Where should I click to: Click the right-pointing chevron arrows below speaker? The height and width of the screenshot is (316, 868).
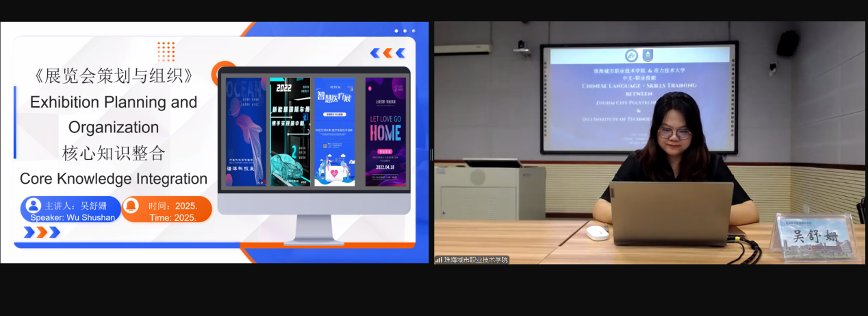tap(42, 232)
